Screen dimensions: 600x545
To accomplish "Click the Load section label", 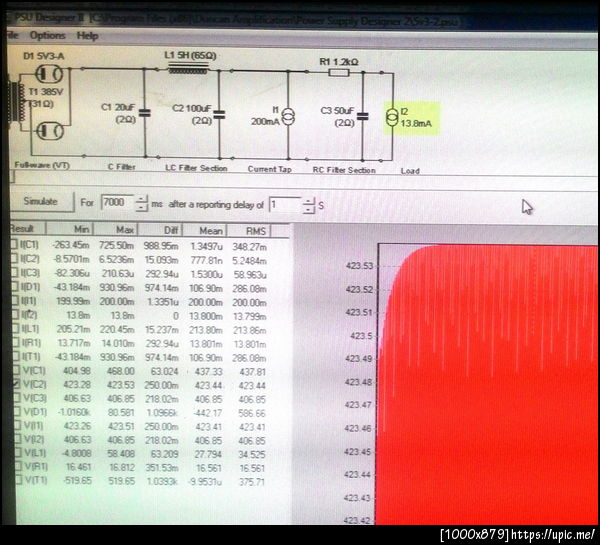I will click(410, 171).
